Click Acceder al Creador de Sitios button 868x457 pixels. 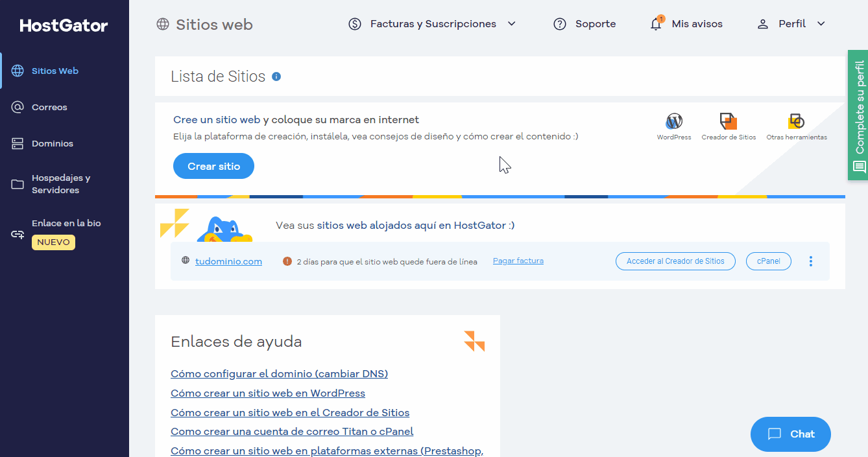tap(675, 261)
